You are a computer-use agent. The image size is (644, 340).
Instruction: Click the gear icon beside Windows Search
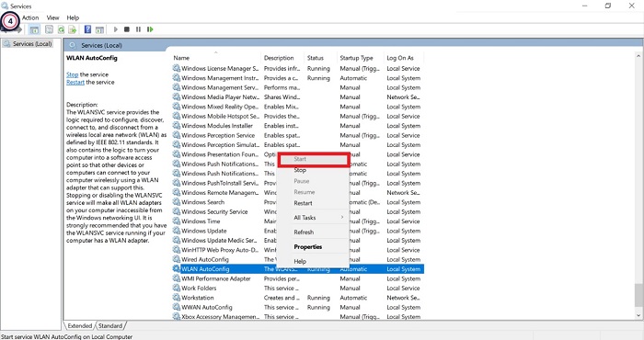pos(177,202)
